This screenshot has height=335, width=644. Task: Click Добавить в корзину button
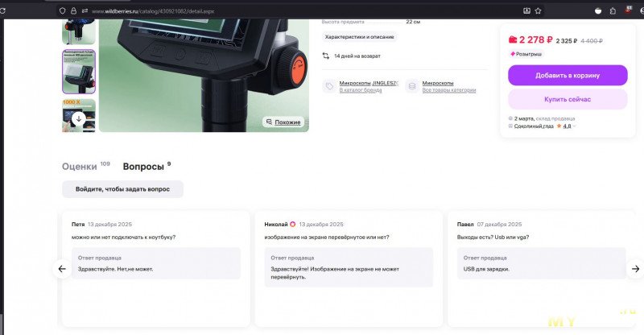pos(568,76)
